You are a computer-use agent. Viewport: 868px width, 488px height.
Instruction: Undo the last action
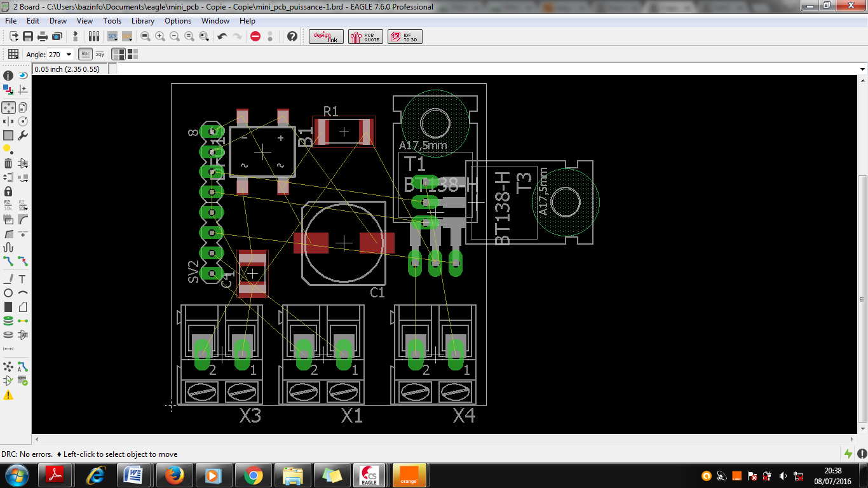tap(222, 36)
